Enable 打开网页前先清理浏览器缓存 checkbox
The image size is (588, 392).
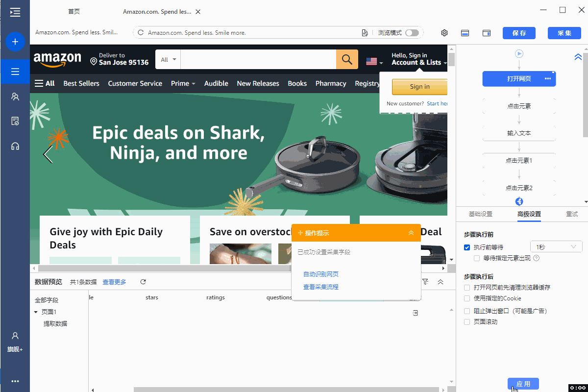(467, 288)
